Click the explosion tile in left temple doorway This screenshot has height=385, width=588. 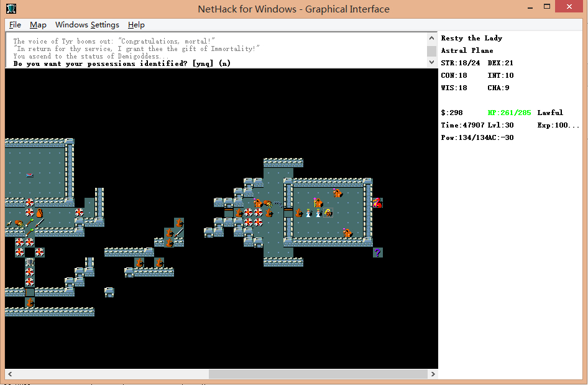click(x=30, y=203)
